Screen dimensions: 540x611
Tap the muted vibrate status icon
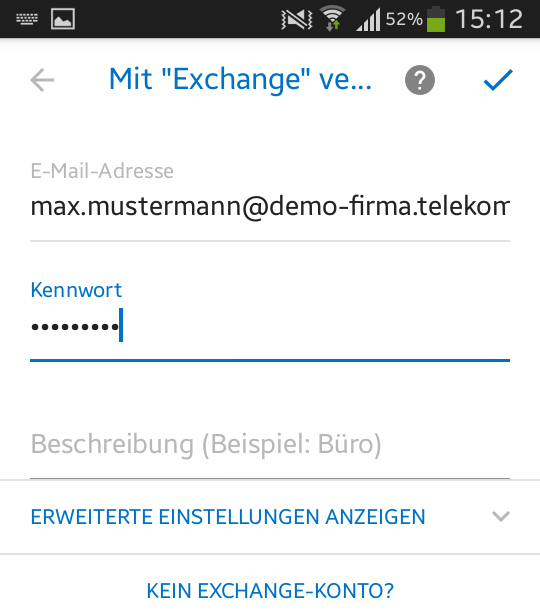(x=296, y=19)
